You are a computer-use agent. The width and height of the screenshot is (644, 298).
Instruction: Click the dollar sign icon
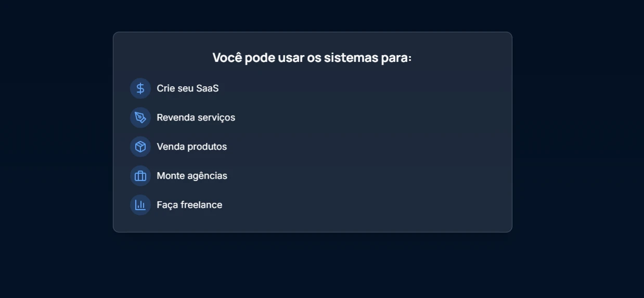(140, 88)
